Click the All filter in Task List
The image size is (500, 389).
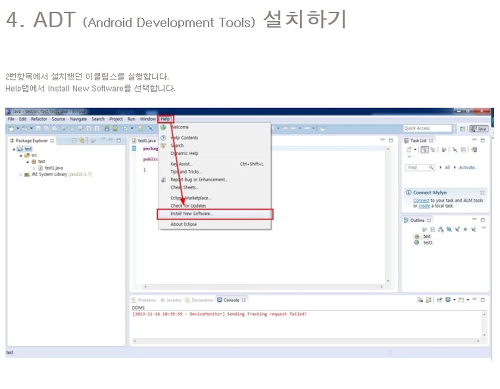coord(447,167)
